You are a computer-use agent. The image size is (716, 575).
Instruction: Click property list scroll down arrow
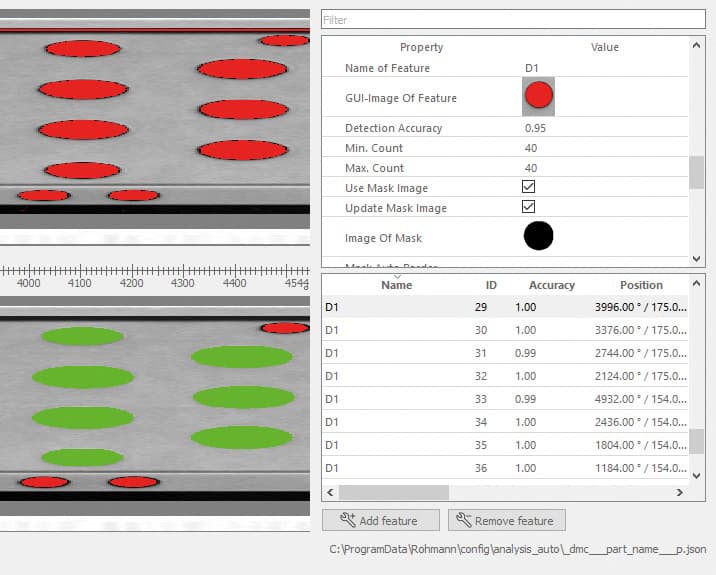[696, 258]
